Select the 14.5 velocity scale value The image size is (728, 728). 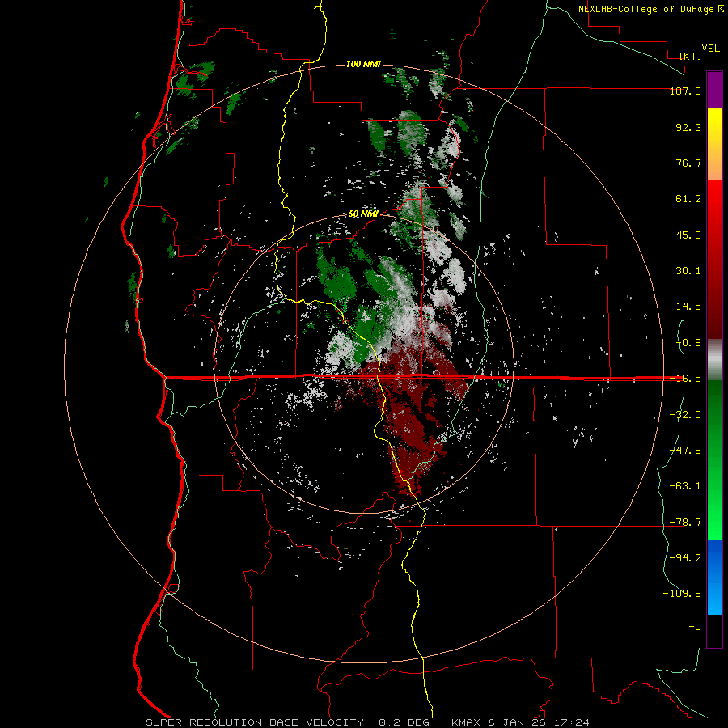click(x=688, y=307)
